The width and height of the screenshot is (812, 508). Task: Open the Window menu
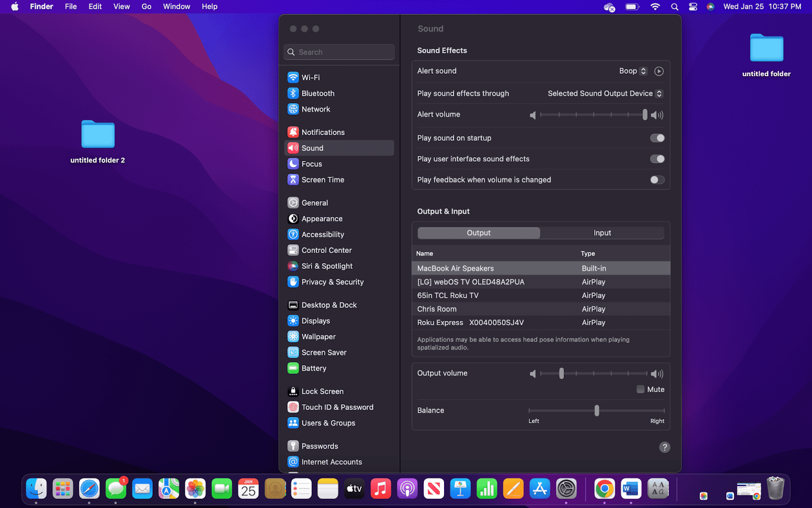[x=177, y=7]
